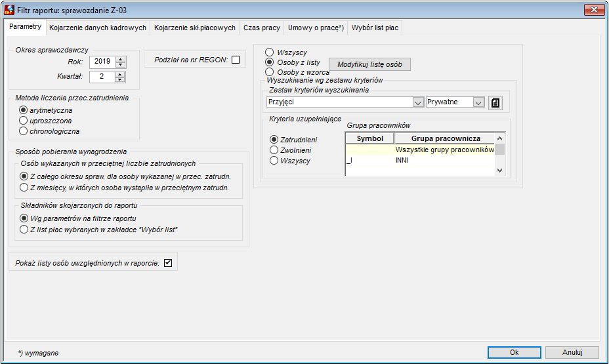Open the Czas pracy tab
Viewport: 609px width, 364px height.
(x=261, y=28)
